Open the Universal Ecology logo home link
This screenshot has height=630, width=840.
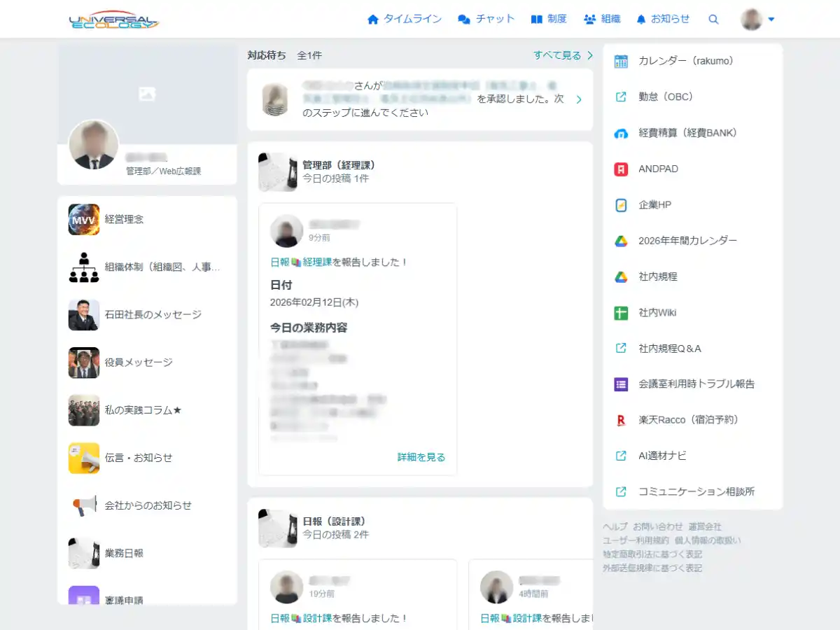point(114,20)
